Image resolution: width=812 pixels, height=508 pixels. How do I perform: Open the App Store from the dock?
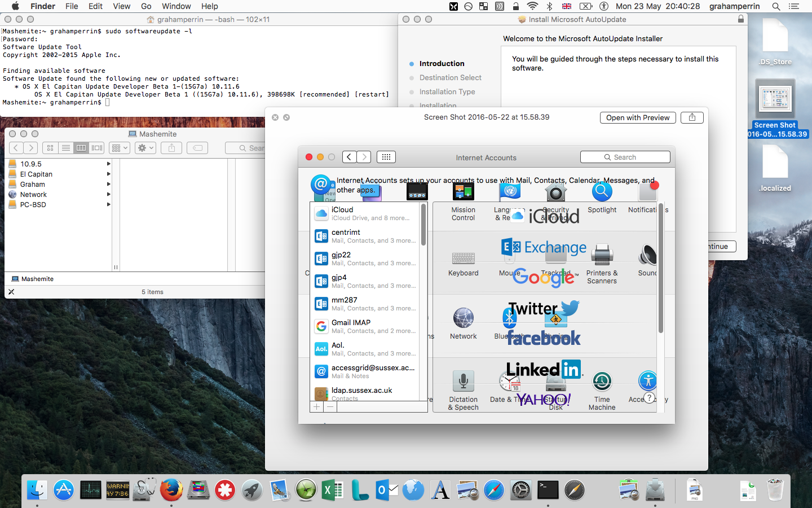click(x=64, y=490)
